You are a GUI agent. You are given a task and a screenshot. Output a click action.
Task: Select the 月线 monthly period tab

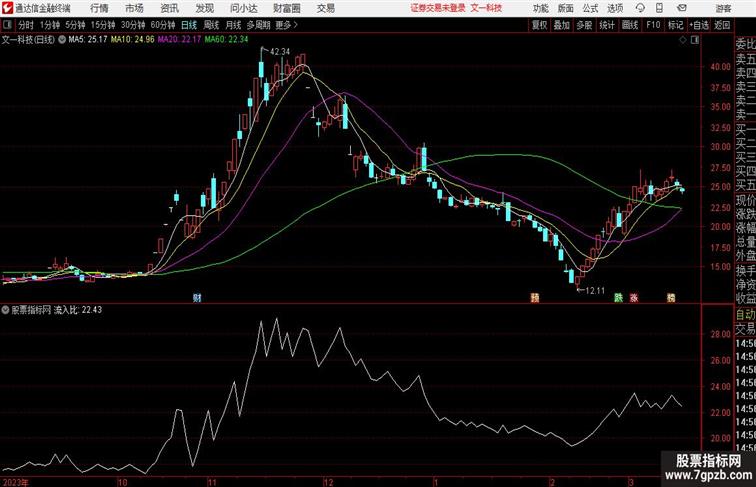(233, 25)
